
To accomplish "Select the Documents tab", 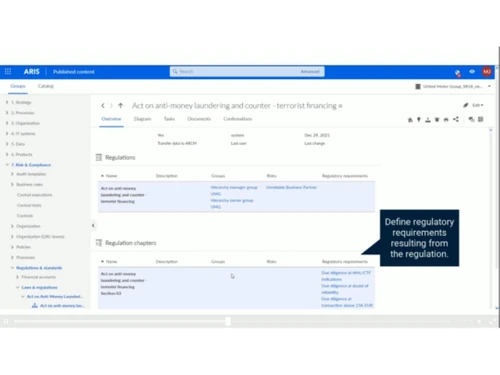I will [199, 119].
